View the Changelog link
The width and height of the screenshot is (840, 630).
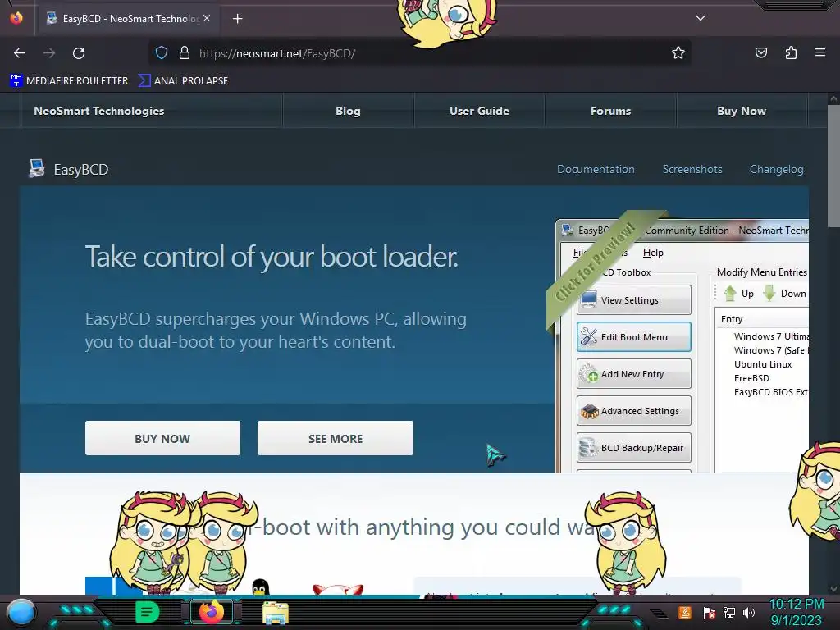tap(776, 169)
